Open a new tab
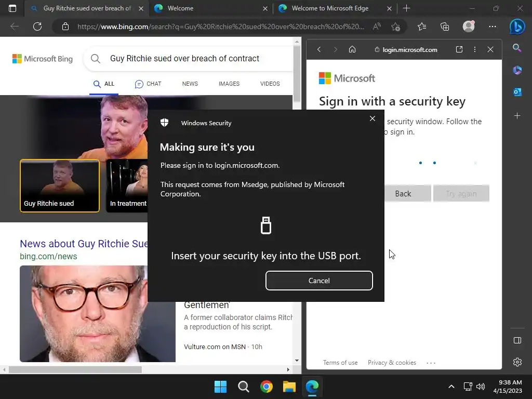The width and height of the screenshot is (532, 399). pyautogui.click(x=406, y=8)
